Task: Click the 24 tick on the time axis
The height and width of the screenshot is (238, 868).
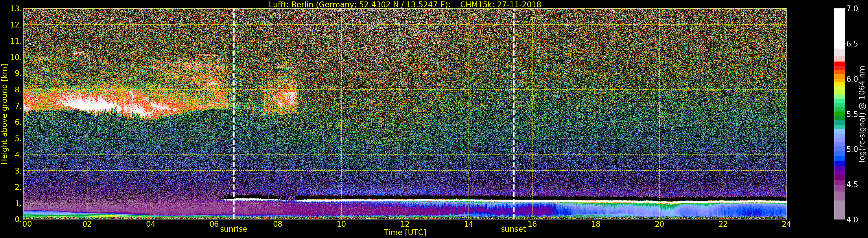Action: 786,224
